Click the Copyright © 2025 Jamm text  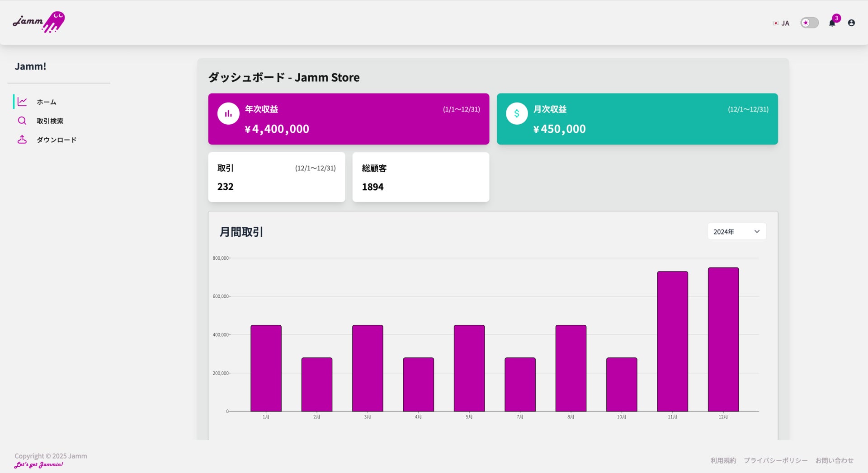pyautogui.click(x=51, y=456)
